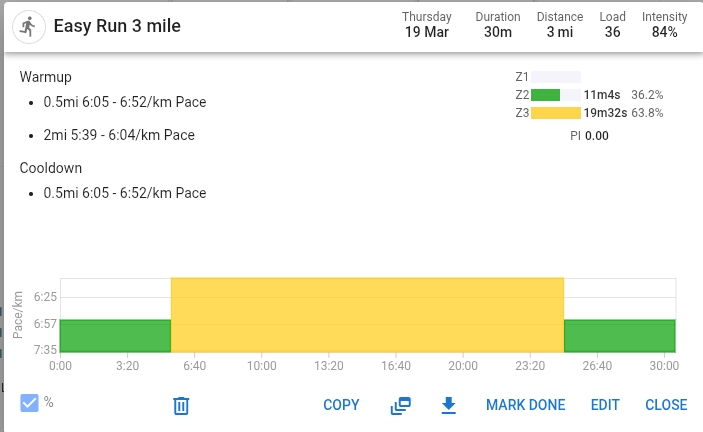Open EDIT for this workout
The width and height of the screenshot is (703, 432).
pos(605,405)
